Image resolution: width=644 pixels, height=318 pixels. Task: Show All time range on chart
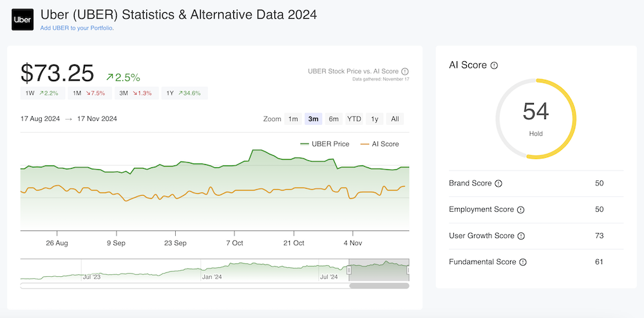pyautogui.click(x=395, y=119)
